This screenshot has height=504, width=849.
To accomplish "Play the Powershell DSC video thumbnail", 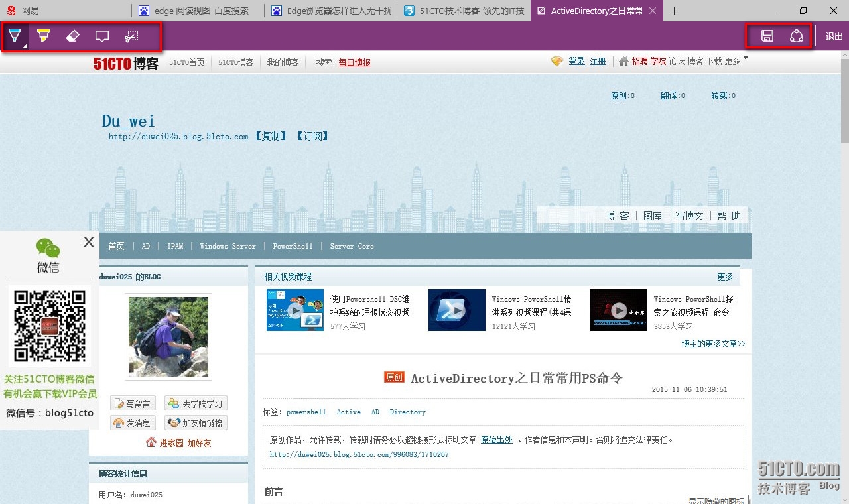I will pyautogui.click(x=295, y=310).
